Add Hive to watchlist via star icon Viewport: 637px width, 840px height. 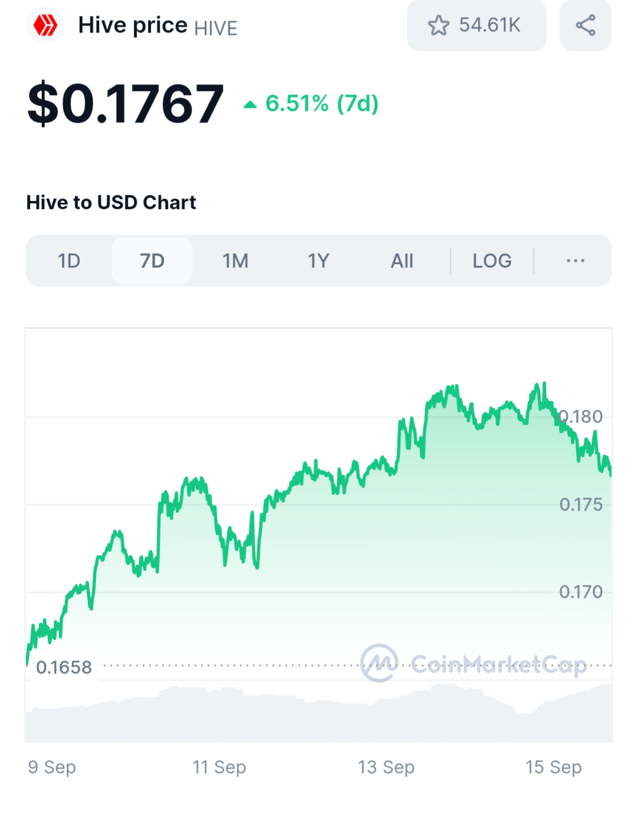[x=439, y=25]
